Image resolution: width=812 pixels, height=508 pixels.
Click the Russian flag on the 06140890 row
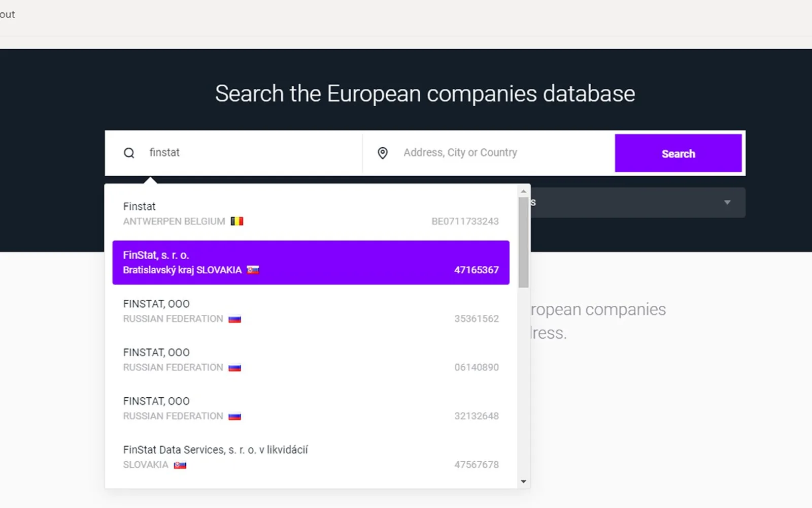234,368
